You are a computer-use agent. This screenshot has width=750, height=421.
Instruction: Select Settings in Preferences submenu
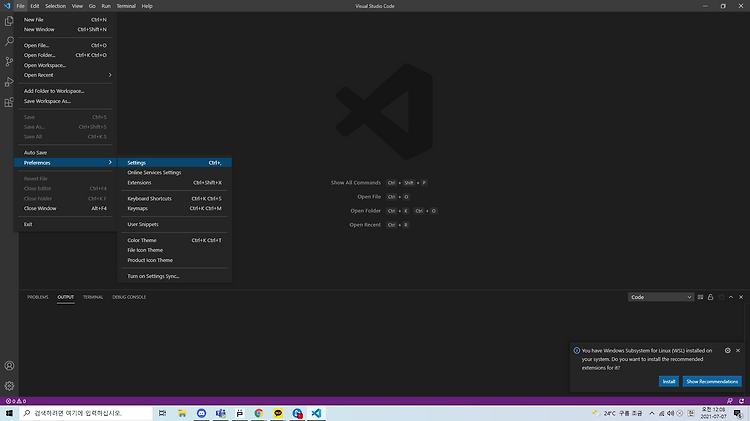[x=175, y=163]
